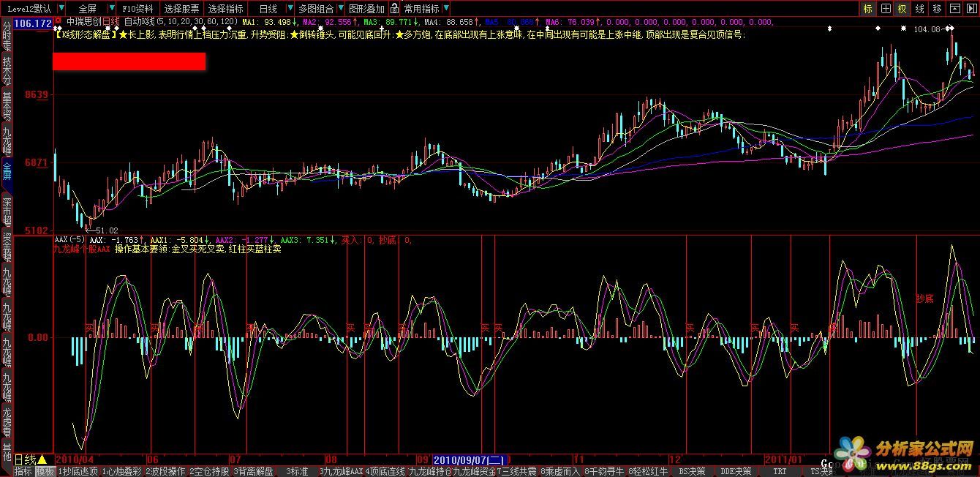Click the 图形叠加 button

(366, 9)
